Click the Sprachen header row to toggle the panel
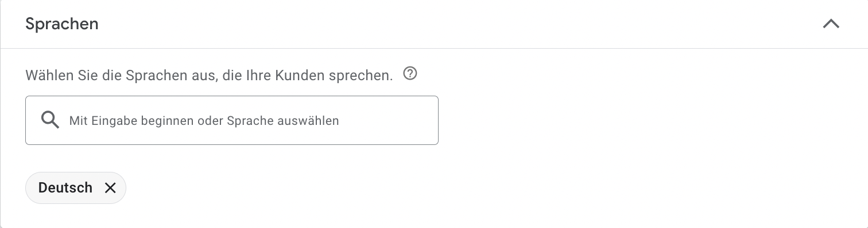This screenshot has width=868, height=228. pos(434,24)
